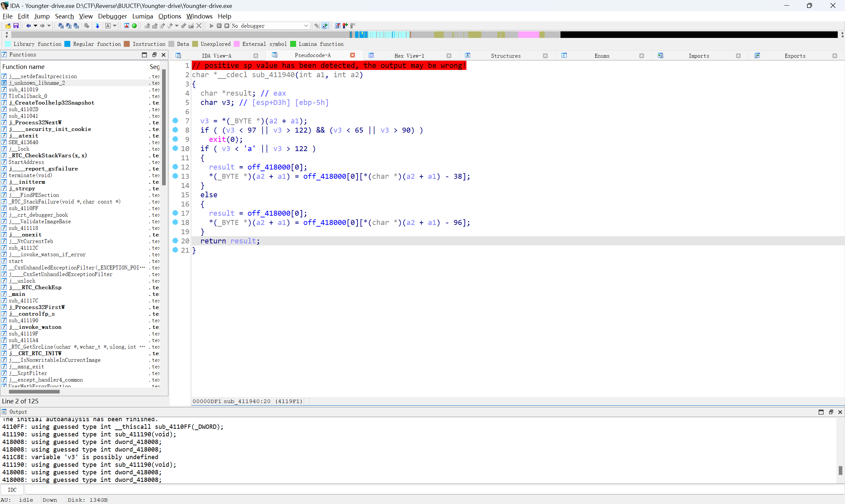Click the pink External symbol legend swatch

click(236, 44)
